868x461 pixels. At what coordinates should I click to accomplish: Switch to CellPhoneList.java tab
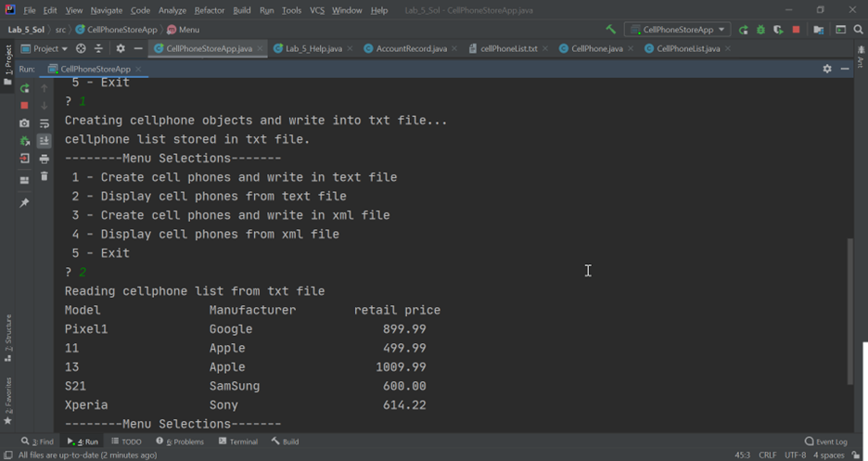688,49
